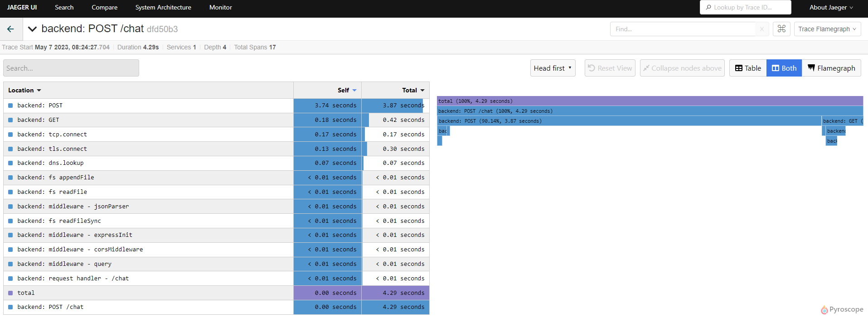Select 'middleware - corsMiddleware' row
Image resolution: width=868 pixels, height=332 pixels.
coord(216,250)
